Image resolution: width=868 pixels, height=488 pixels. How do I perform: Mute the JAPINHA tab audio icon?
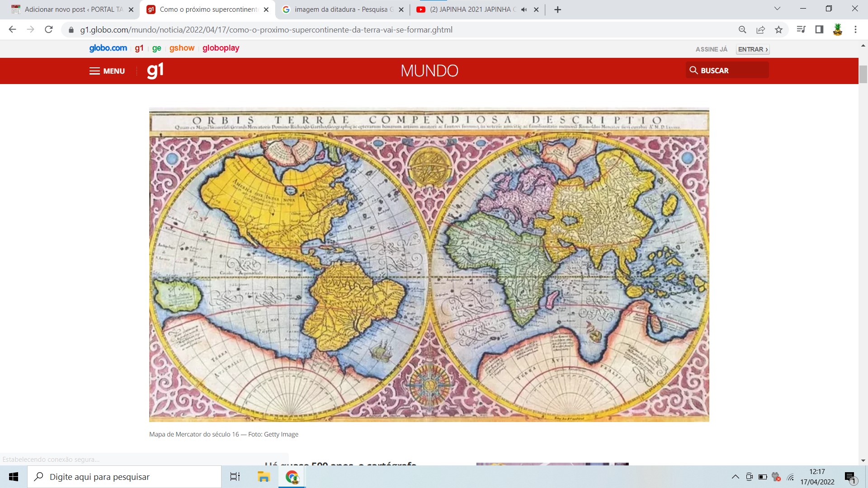click(x=524, y=9)
